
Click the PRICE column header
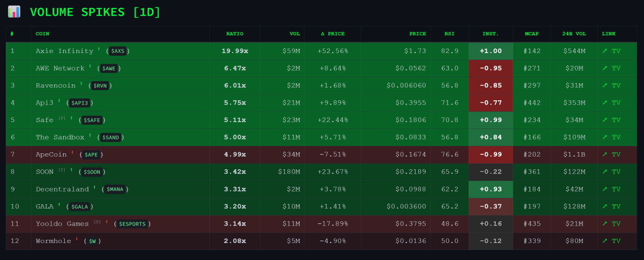point(418,34)
